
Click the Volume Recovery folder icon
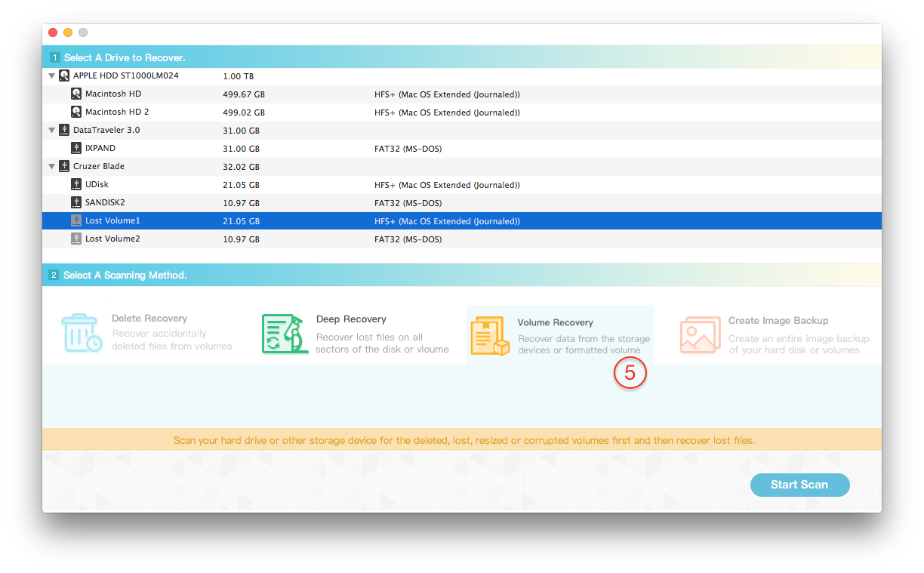point(490,336)
